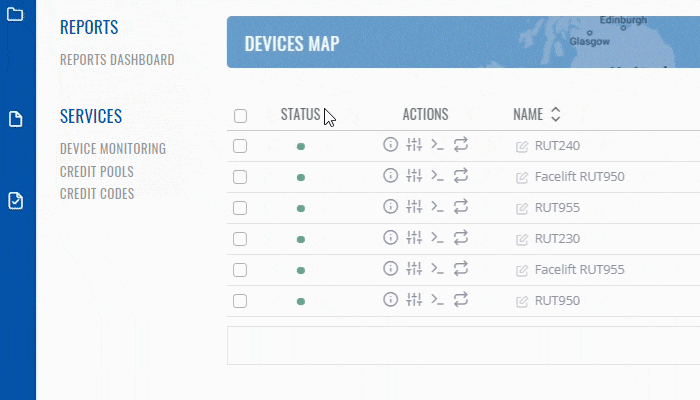Edit name icon beside Facelift RUT955
This screenshot has height=400, width=700.
(522, 270)
